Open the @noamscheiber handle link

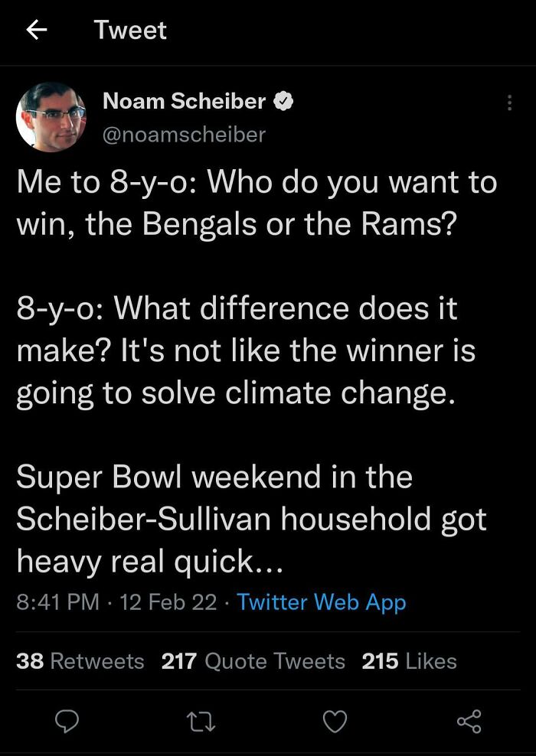(184, 134)
